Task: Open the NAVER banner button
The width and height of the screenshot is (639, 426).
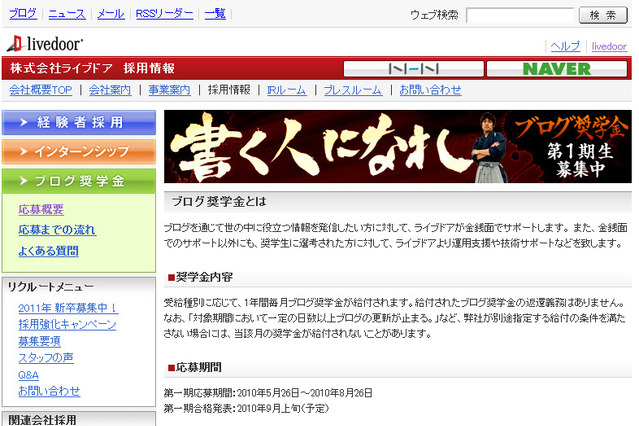Action: point(557,69)
